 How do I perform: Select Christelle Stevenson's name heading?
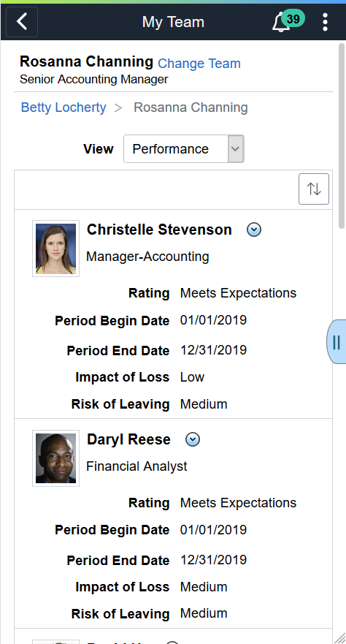(x=159, y=230)
